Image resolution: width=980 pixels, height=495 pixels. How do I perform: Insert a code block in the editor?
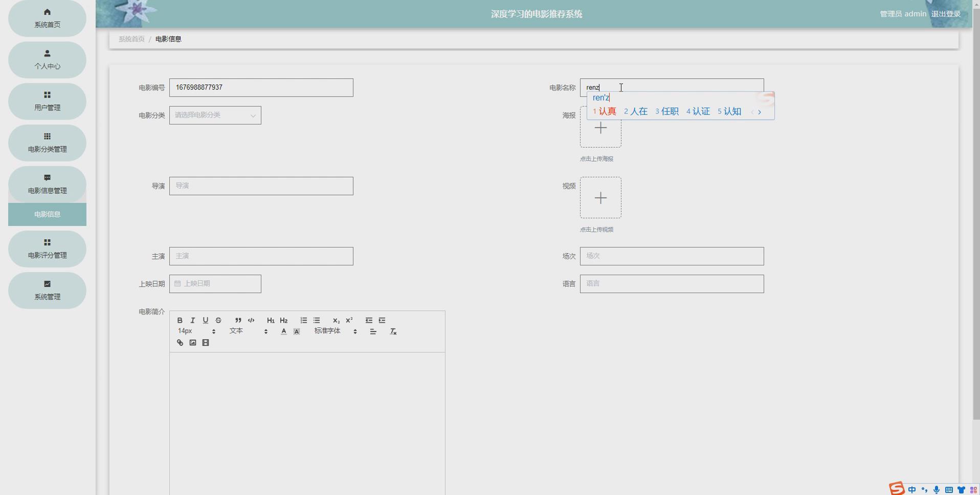pos(251,320)
